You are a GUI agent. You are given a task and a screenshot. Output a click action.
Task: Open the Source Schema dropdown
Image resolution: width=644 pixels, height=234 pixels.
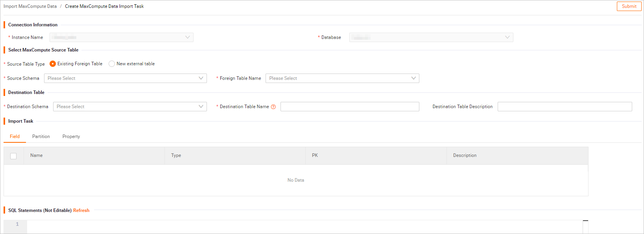coord(125,78)
